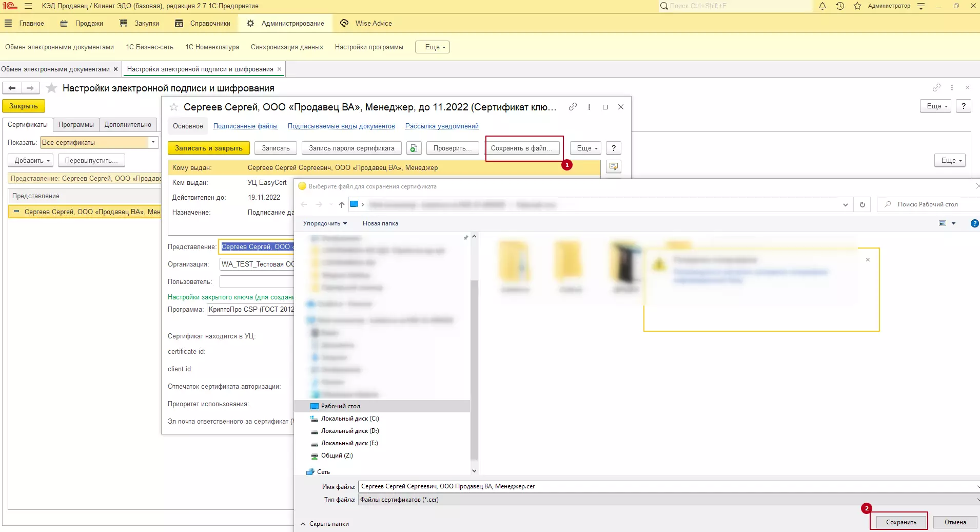The image size is (980, 532).
Task: Click the Имя файла input field
Action: [x=667, y=486]
